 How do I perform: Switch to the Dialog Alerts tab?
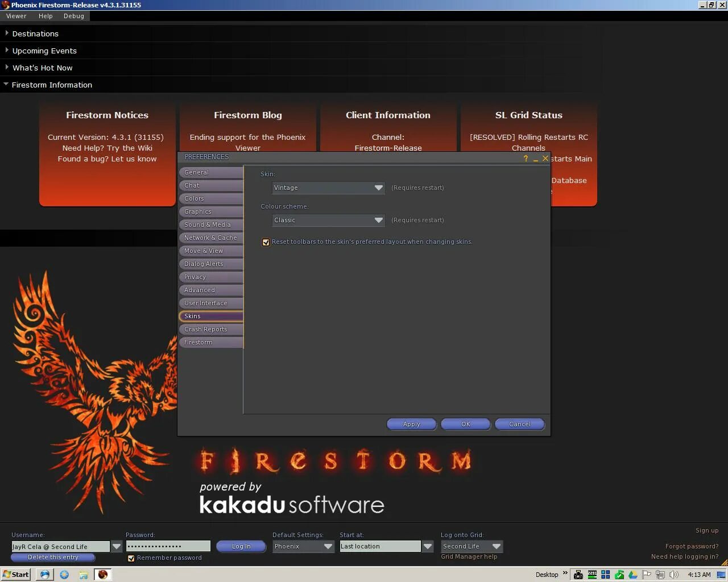(211, 264)
